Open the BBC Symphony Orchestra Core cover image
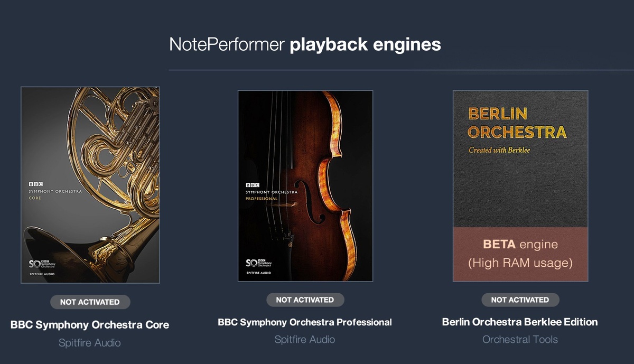634x364 pixels. (90, 185)
